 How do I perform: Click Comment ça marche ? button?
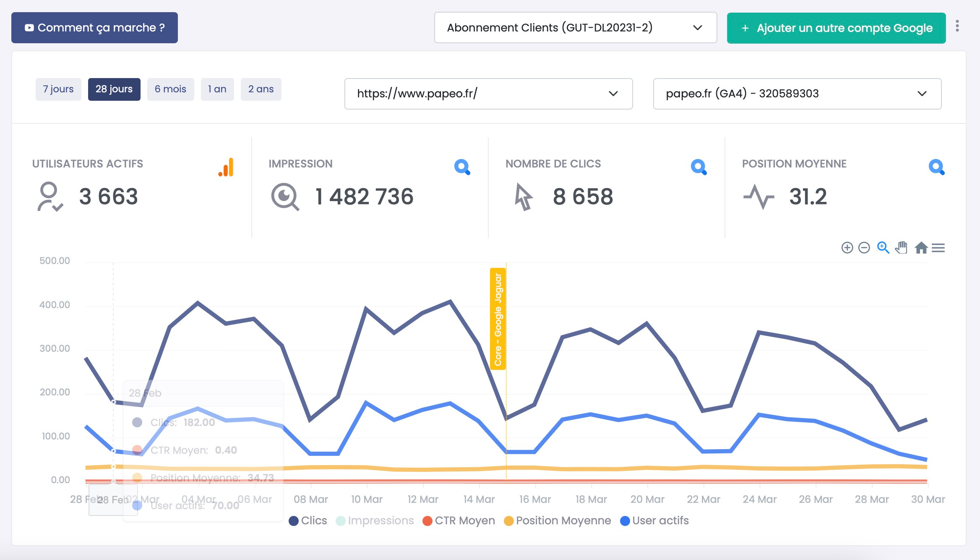(x=94, y=28)
